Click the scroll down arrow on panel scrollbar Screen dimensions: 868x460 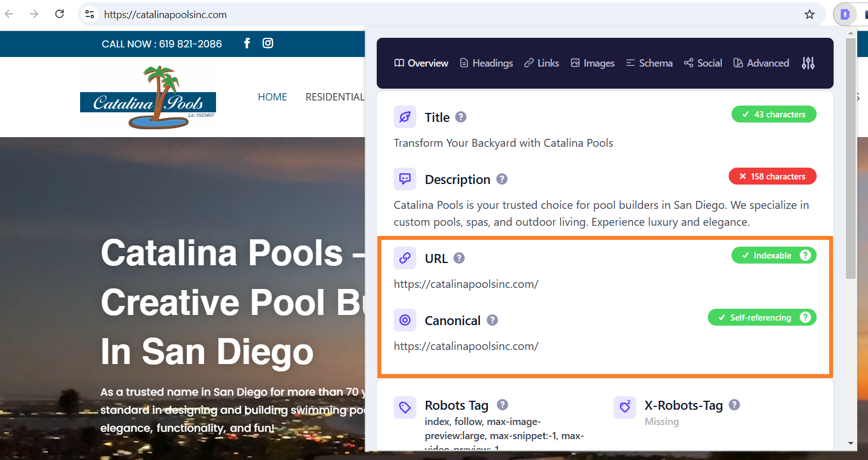[x=851, y=444]
